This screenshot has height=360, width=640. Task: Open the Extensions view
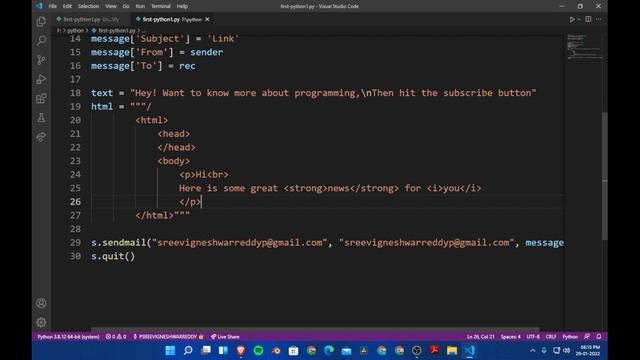click(x=41, y=98)
